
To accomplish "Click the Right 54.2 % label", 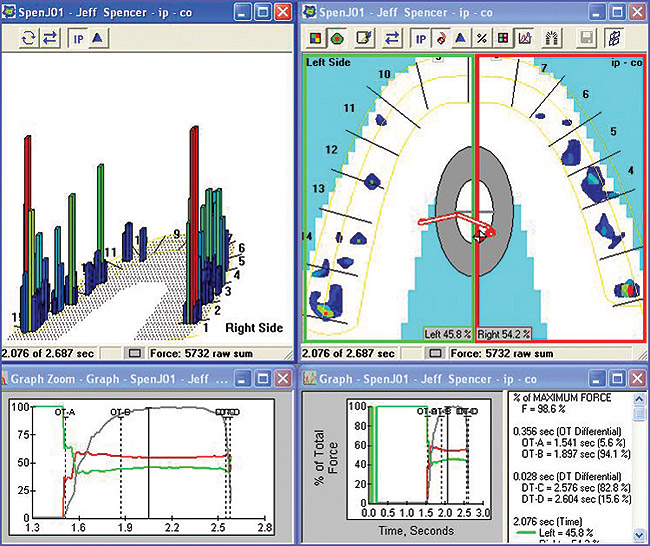I will (503, 335).
